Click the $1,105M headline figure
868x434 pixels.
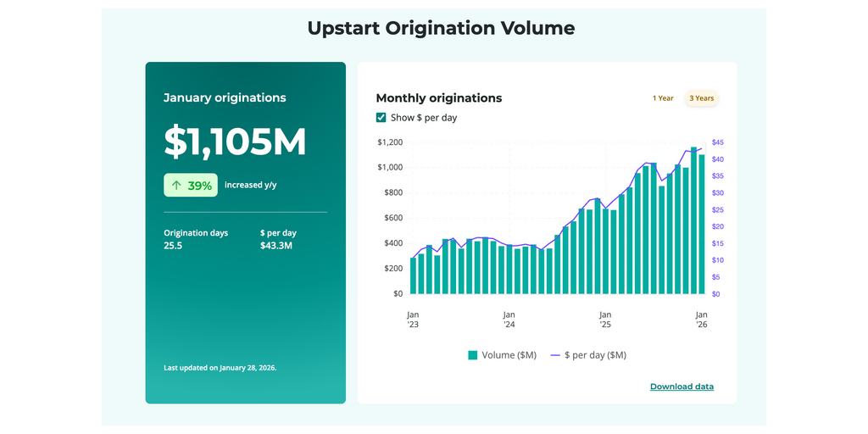(x=235, y=142)
